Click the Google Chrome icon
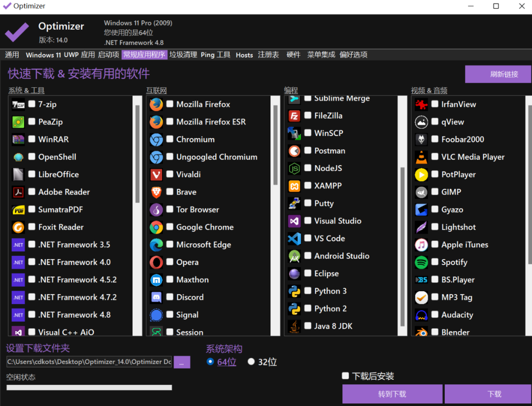Screen dimensions: 532x406 [157, 227]
